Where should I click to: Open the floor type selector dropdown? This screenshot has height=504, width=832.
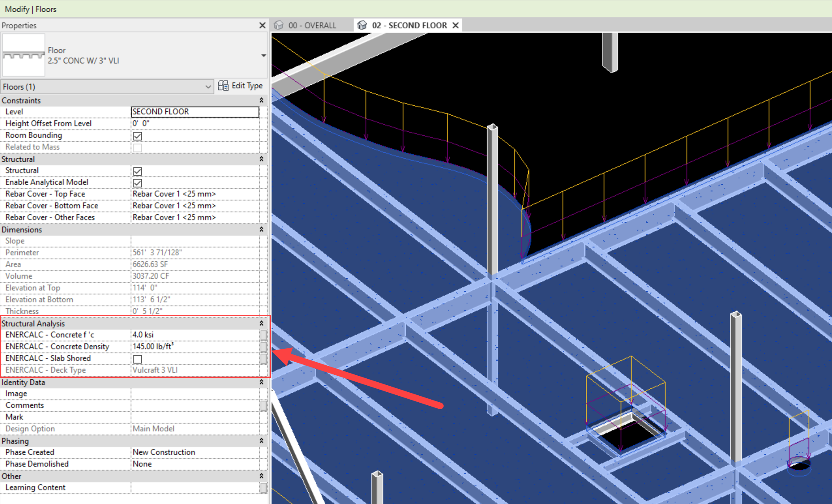(263, 56)
